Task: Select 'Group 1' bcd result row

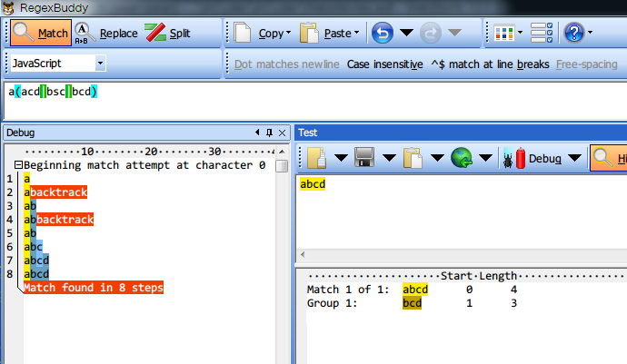Action: 412,303
